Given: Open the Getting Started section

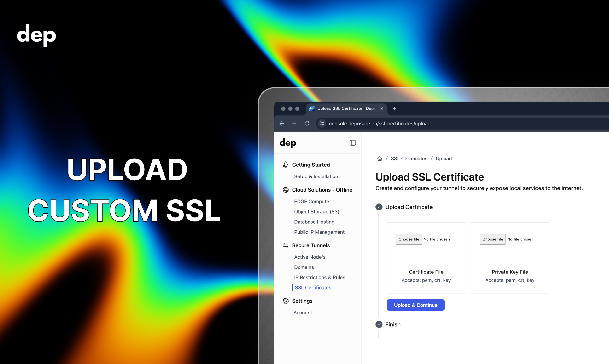Looking at the screenshot, I should click(x=311, y=165).
